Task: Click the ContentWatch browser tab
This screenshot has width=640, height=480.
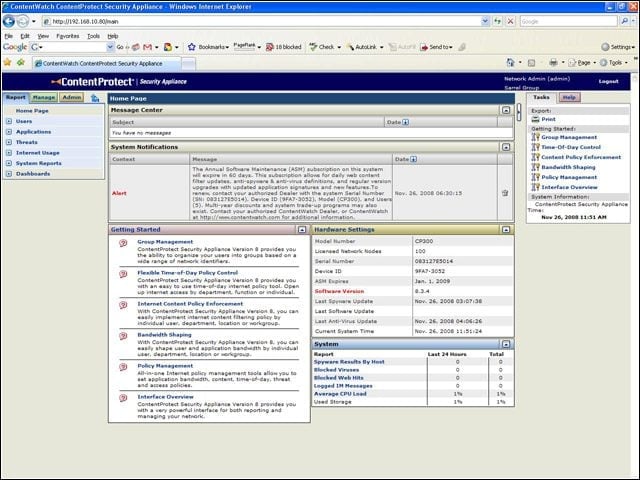Action: click(x=107, y=63)
